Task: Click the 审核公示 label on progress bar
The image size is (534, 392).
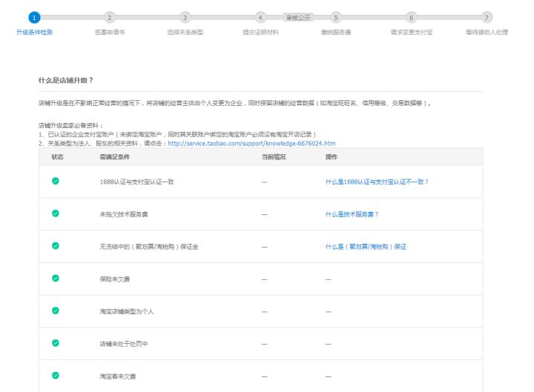Action: click(x=298, y=17)
